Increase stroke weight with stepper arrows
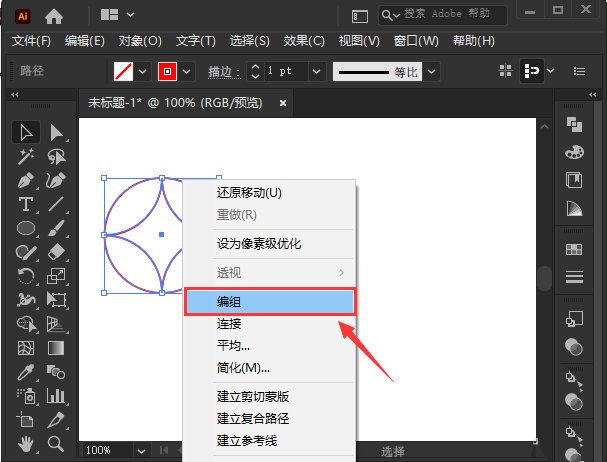 (x=254, y=67)
